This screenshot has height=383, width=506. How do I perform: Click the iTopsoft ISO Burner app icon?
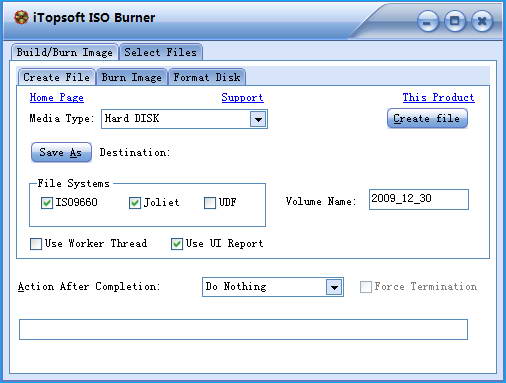click(x=21, y=17)
